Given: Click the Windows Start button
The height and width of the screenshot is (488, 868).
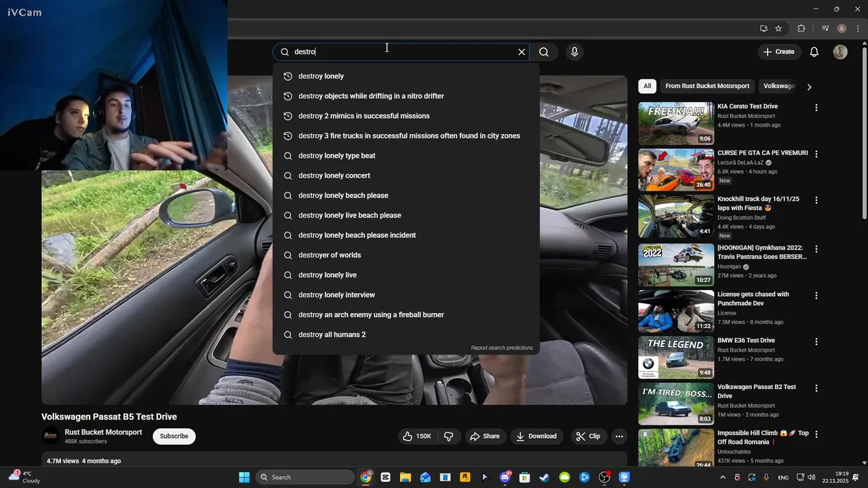Looking at the screenshot, I should [x=244, y=477].
